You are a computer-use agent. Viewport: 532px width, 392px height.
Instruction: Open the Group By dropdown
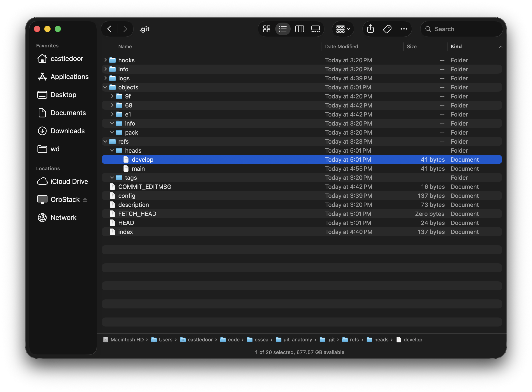pyautogui.click(x=343, y=29)
